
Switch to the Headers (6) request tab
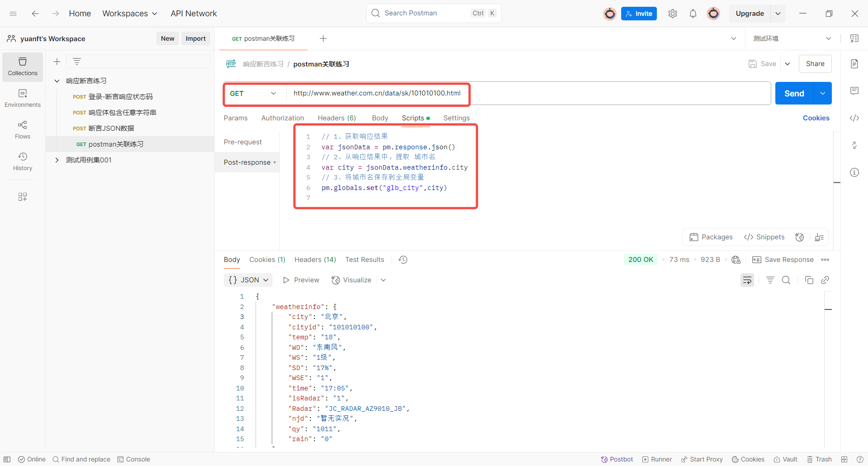coord(337,118)
